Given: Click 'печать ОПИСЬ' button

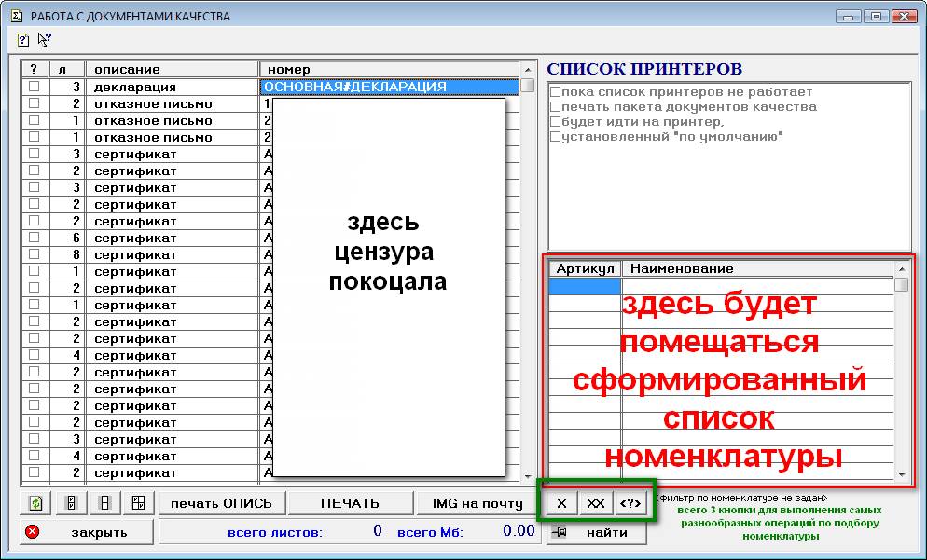Looking at the screenshot, I should pos(222,503).
